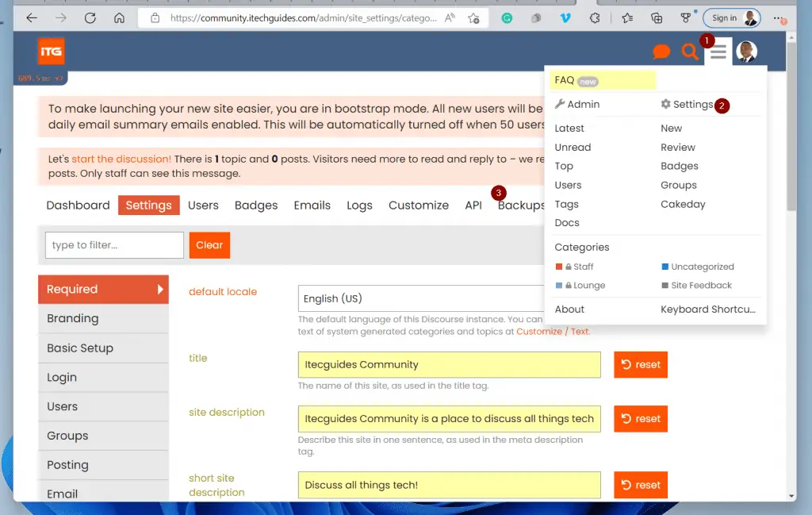
Task: Open Top link in menu
Action: pyautogui.click(x=564, y=166)
